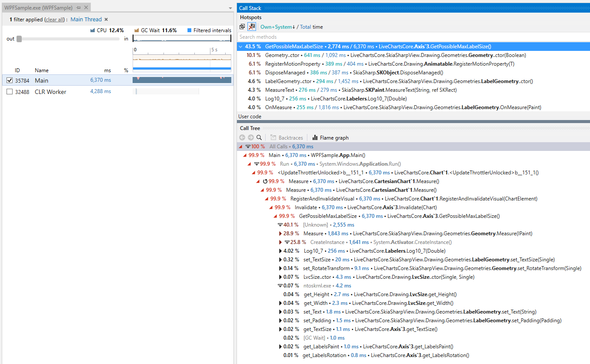Screen dimensions: 590x364
Task: Expand the CreateInstance call tree node
Action: 280,242
